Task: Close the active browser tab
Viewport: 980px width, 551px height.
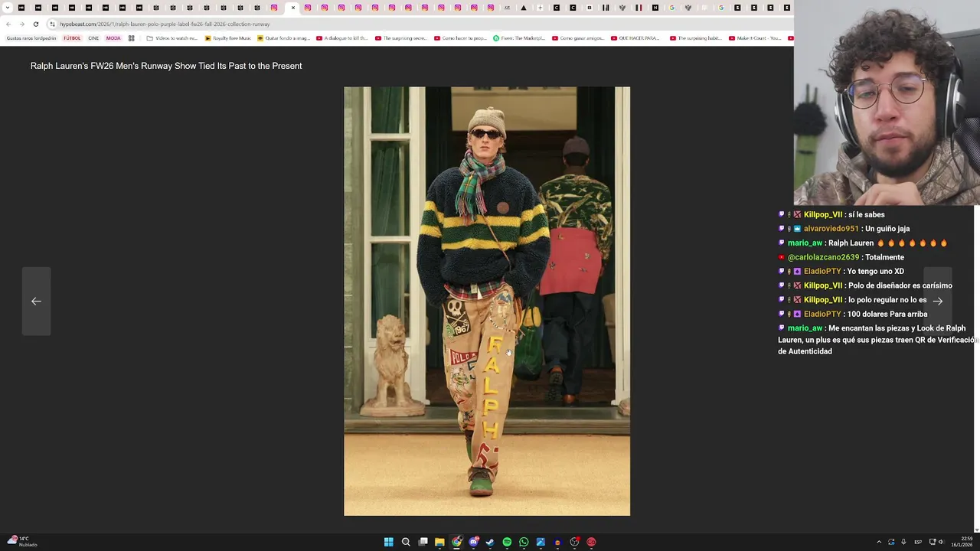Action: [292, 8]
